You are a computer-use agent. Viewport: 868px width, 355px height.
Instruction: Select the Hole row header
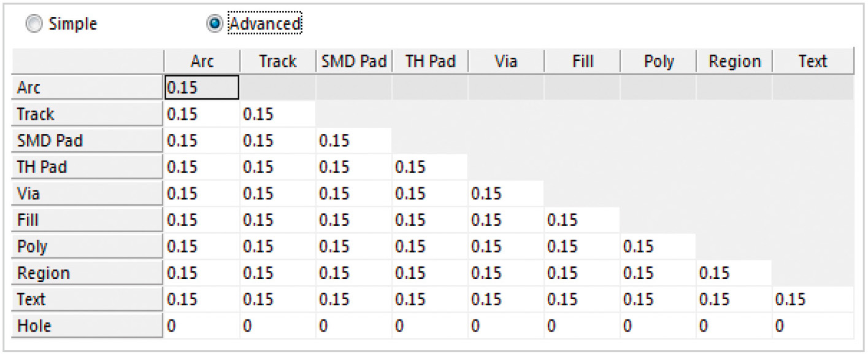pyautogui.click(x=87, y=326)
